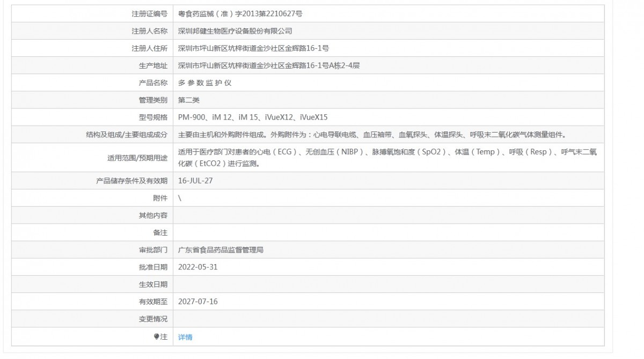Select the 批准日期 label
The width and height of the screenshot is (644, 359).
coord(153,267)
